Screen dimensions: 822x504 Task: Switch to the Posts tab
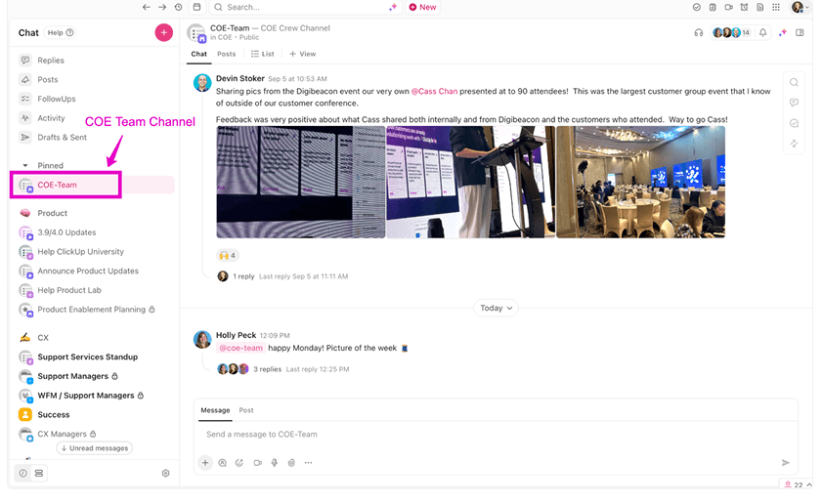[227, 54]
